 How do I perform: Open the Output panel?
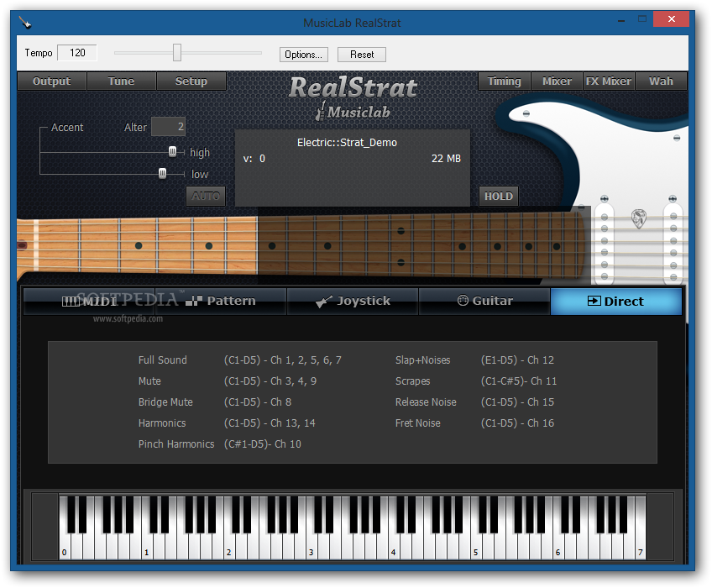pos(52,81)
